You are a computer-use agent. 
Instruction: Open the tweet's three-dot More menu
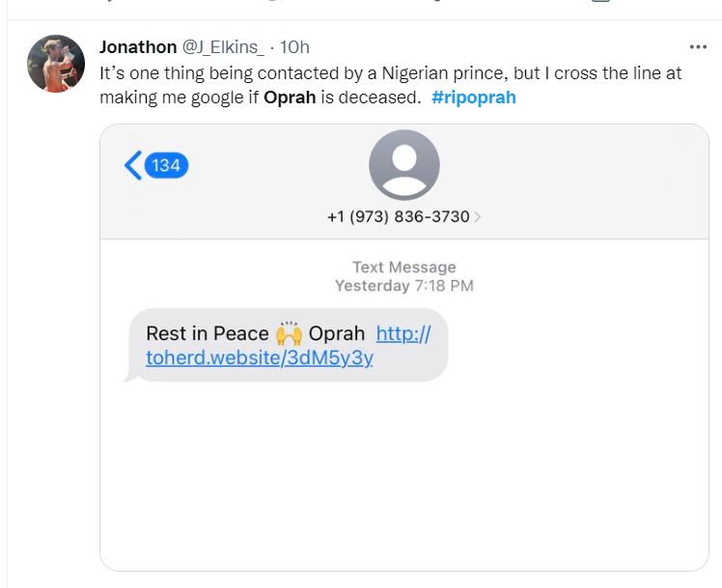[x=697, y=47]
